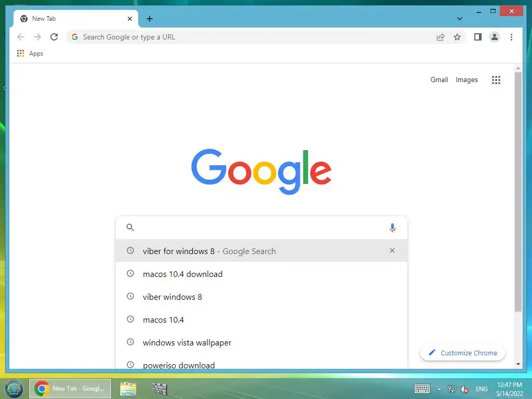Close the New Tab tab

[x=129, y=19]
